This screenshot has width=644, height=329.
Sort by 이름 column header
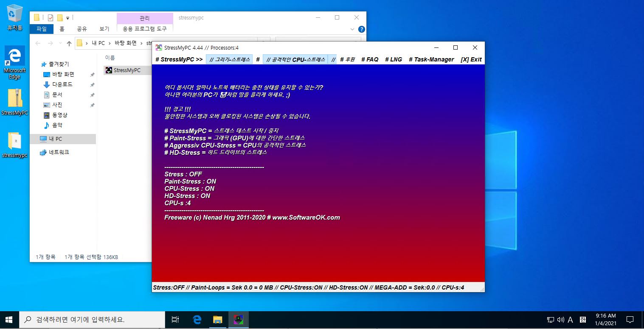[x=110, y=58]
